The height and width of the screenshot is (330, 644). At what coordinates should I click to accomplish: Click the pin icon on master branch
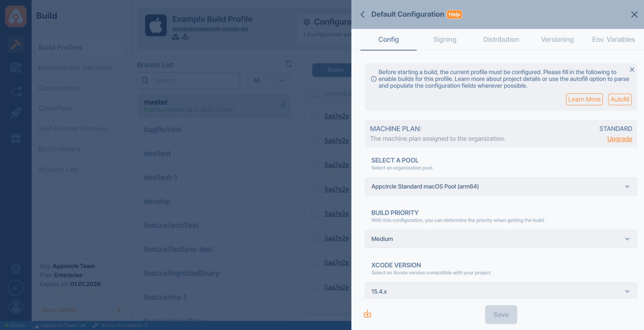click(283, 105)
